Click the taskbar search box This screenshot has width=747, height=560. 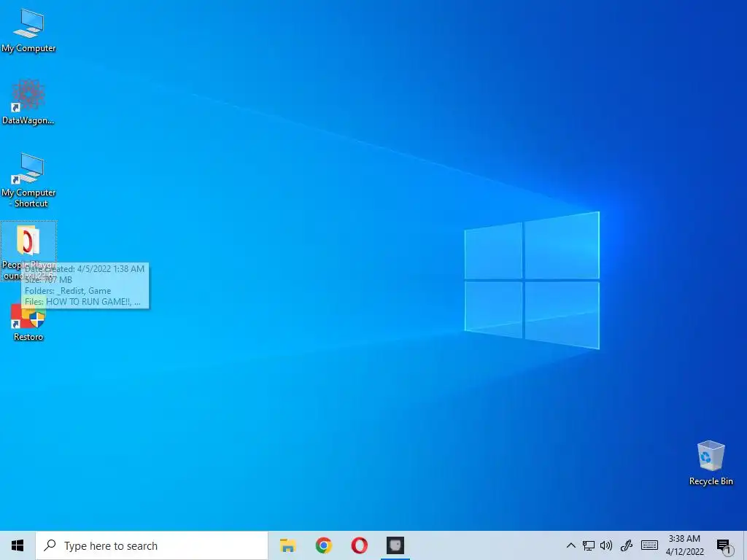pyautogui.click(x=152, y=545)
